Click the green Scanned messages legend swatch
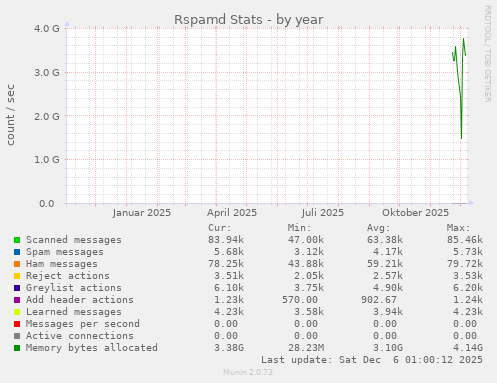Viewport: 497px width, 383px height. point(17,240)
